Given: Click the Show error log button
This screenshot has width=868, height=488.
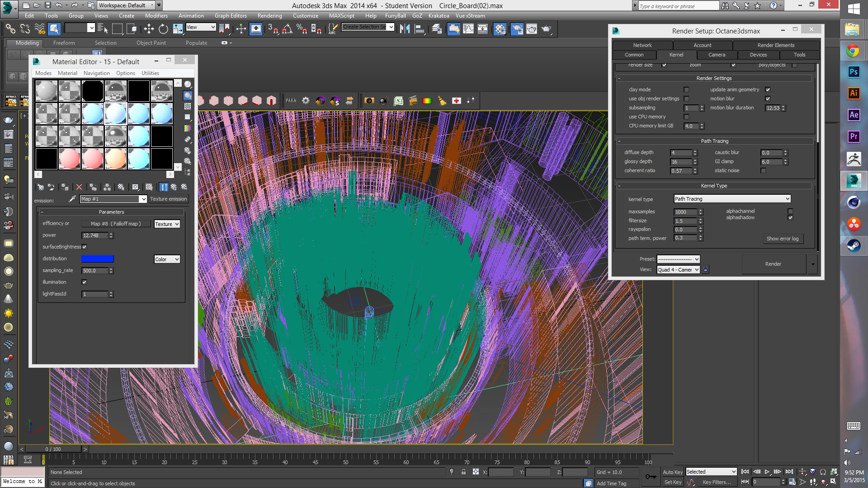Looking at the screenshot, I should [782, 239].
